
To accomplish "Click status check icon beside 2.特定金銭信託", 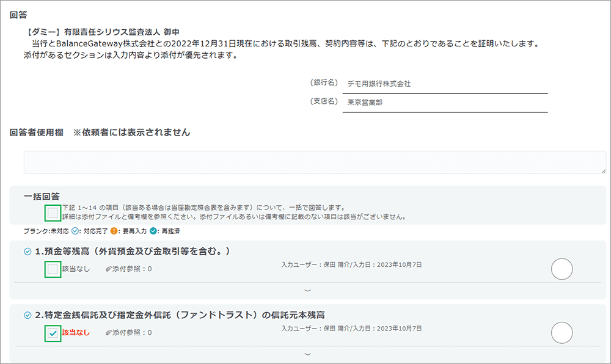I will 27,315.
